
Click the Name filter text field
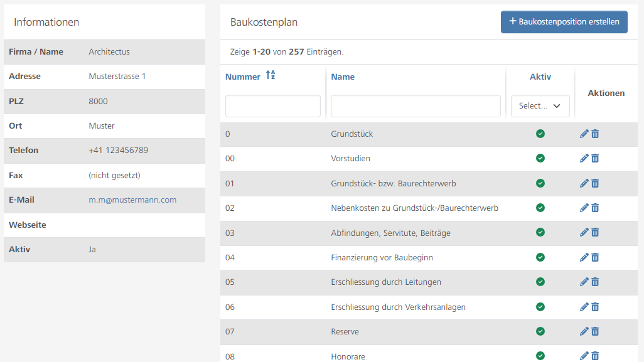point(416,106)
